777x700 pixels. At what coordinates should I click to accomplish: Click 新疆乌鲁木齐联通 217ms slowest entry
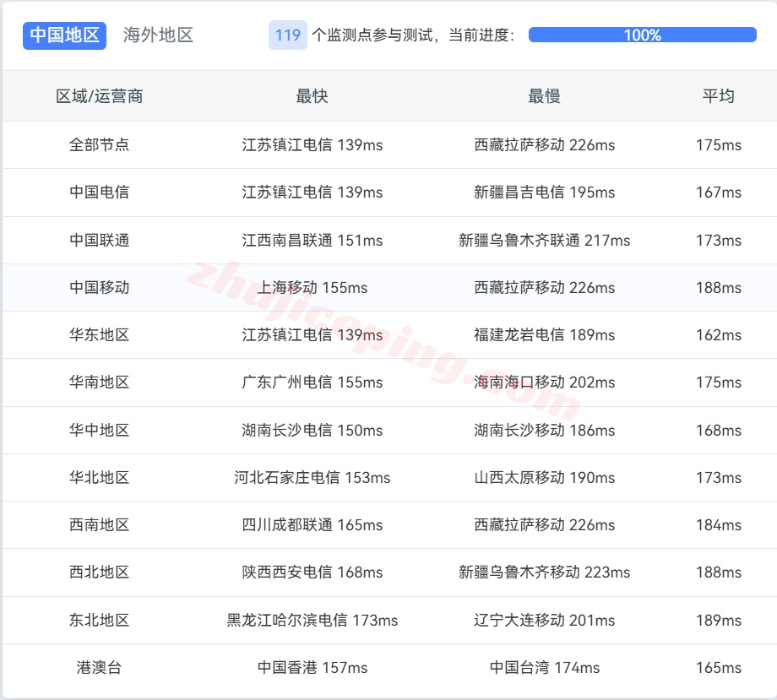(x=544, y=241)
